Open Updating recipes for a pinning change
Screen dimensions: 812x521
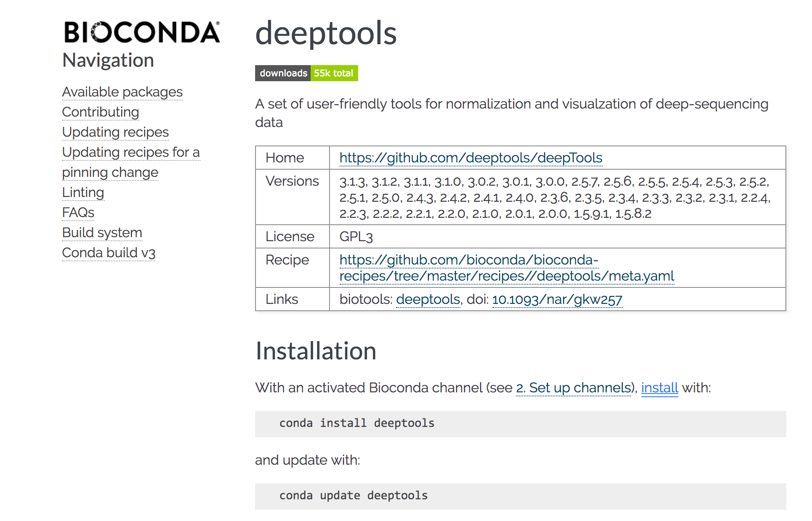(131, 162)
